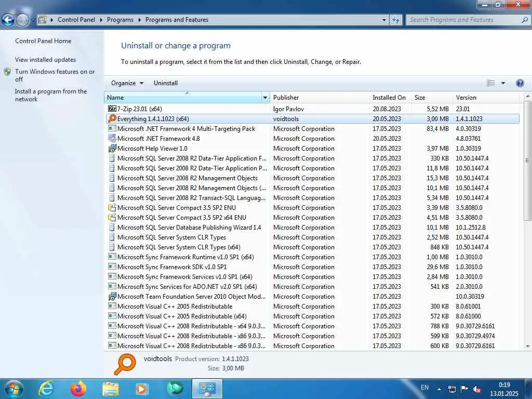Click the .NET Framework 4.8 row icon
The width and height of the screenshot is (532, 399).
tap(112, 138)
